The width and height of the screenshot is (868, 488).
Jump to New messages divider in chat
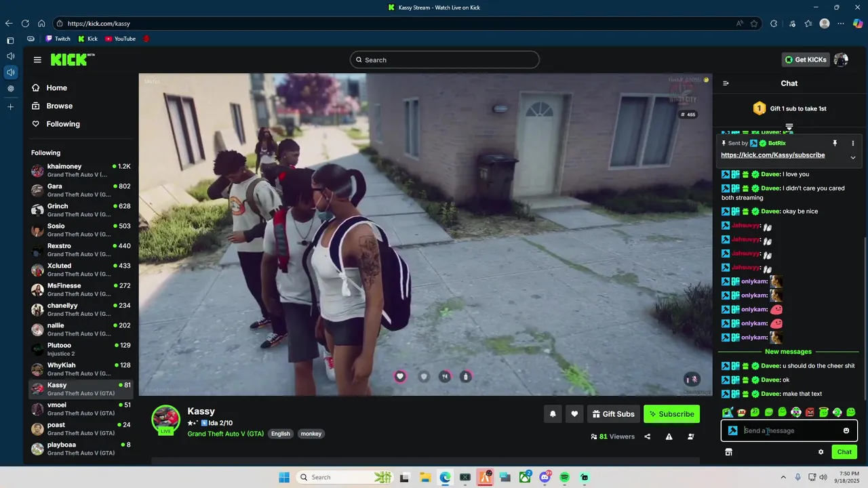tap(788, 352)
